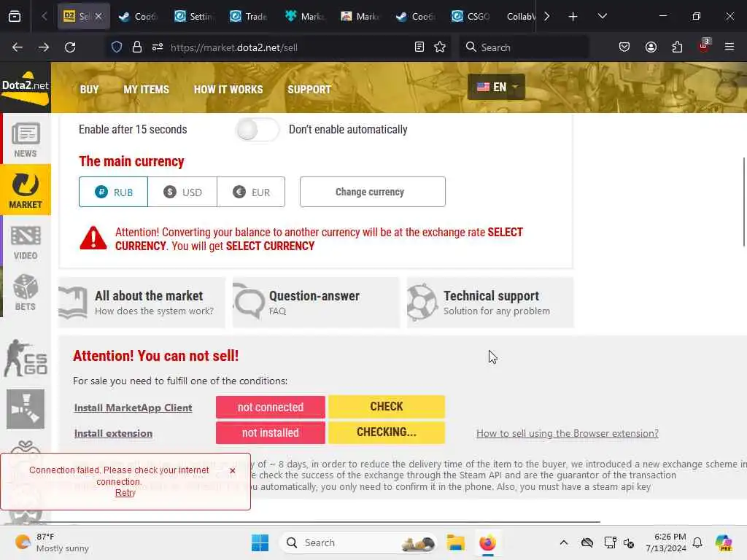Viewport: 747px width, 560px height.
Task: Open the Technical support card
Action: (490, 303)
